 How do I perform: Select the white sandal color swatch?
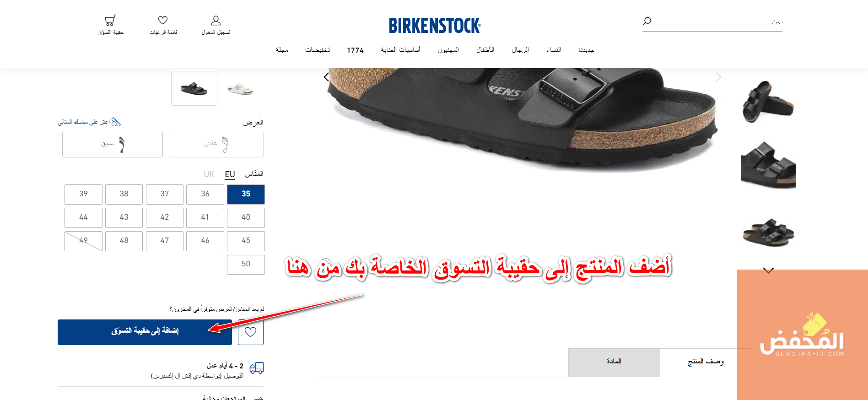pos(240,88)
